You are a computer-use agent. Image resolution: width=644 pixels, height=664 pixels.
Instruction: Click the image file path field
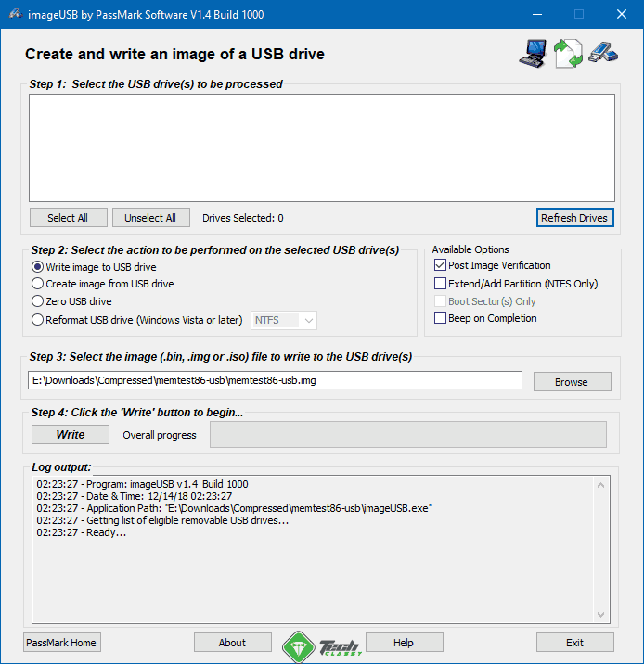(275, 380)
